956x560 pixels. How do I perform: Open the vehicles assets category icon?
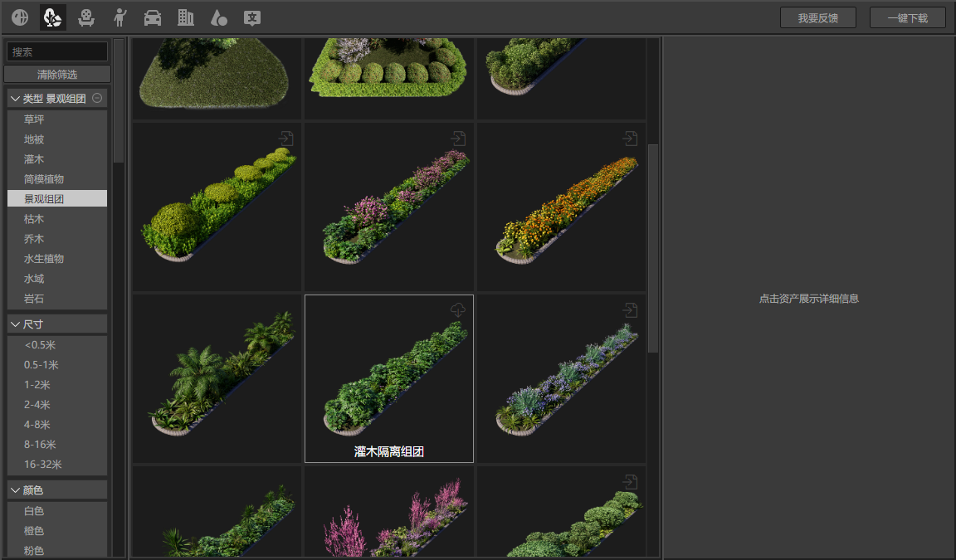tap(152, 17)
